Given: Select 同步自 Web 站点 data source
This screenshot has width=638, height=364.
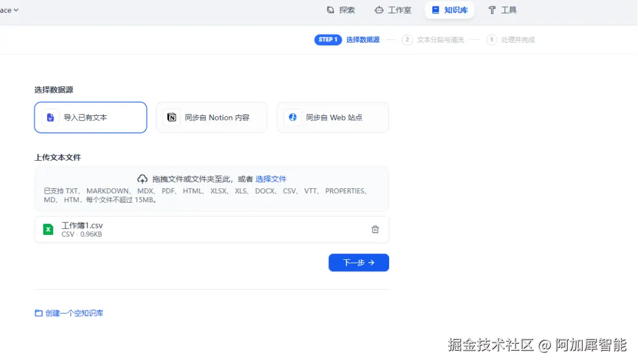Looking at the screenshot, I should 333,117.
